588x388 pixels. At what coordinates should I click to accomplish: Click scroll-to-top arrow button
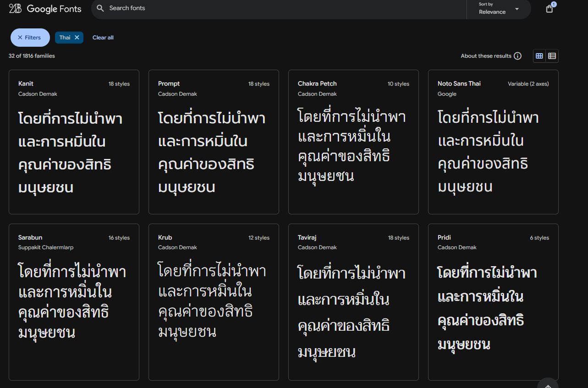pos(547,384)
